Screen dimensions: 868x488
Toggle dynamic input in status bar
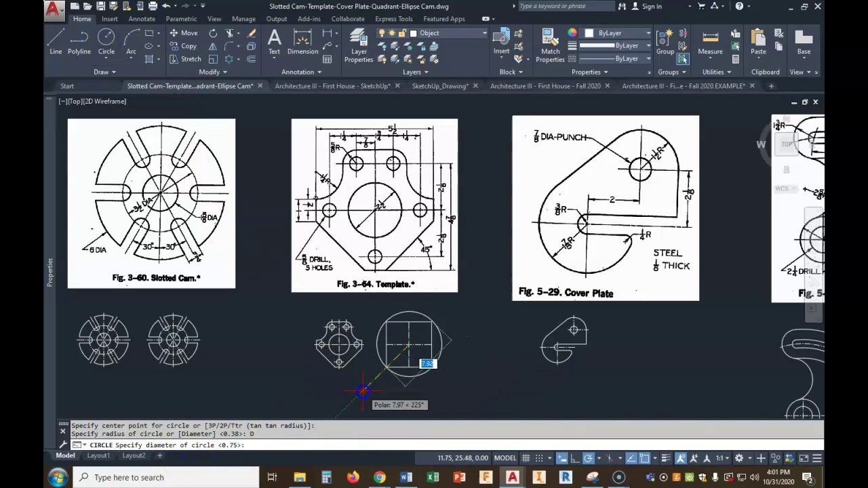[562, 458]
